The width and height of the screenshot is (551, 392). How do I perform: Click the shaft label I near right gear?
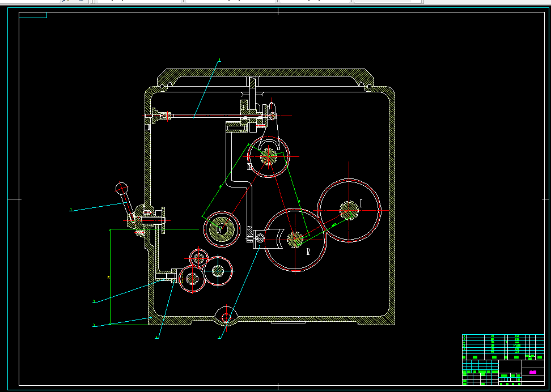(x=361, y=204)
